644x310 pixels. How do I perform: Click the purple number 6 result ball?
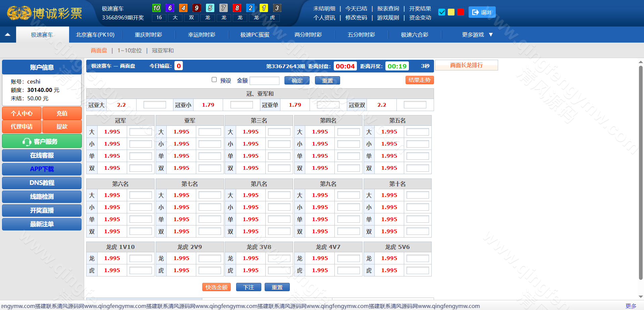coord(170,8)
